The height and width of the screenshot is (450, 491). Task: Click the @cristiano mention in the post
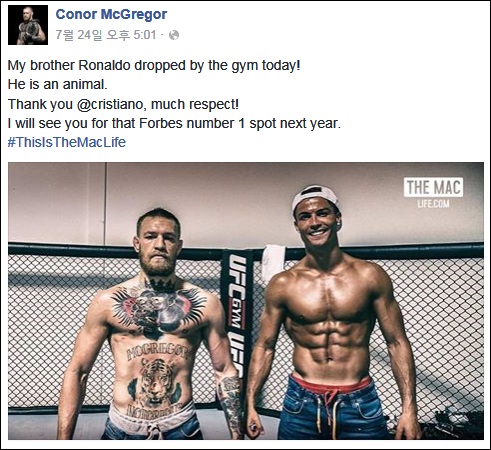click(x=111, y=104)
